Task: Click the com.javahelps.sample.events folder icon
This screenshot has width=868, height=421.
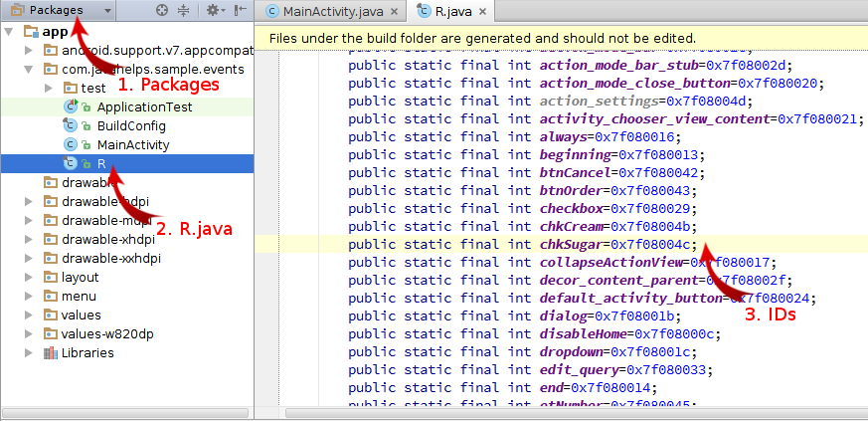Action: click(x=51, y=70)
